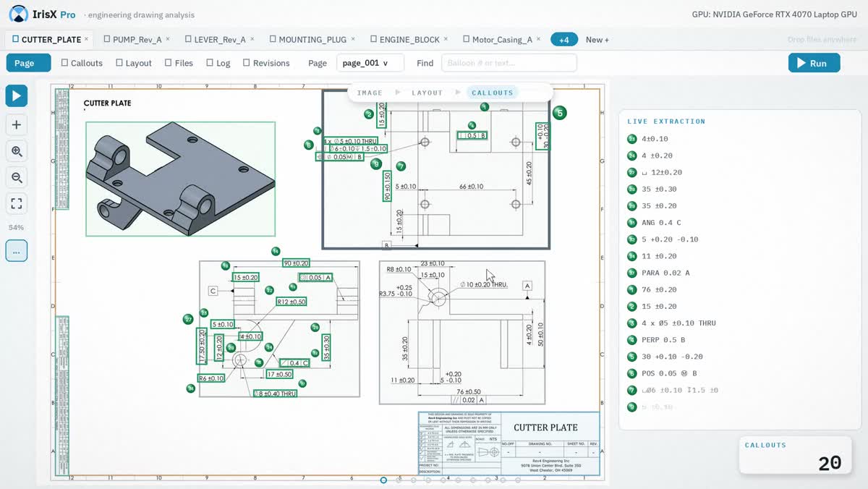This screenshot has height=489, width=868.
Task: Click the plus icon in left sidebar
Action: (17, 124)
